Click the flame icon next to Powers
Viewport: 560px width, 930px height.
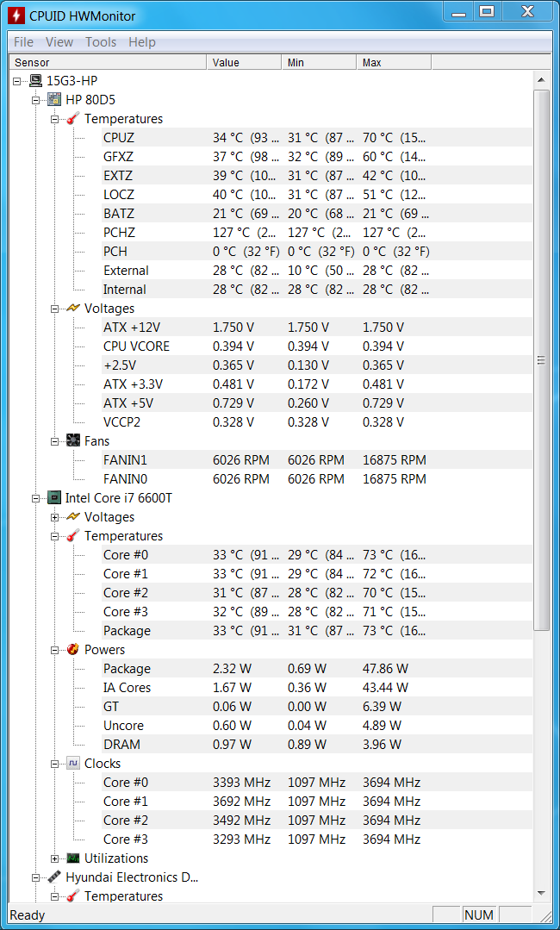click(x=73, y=650)
